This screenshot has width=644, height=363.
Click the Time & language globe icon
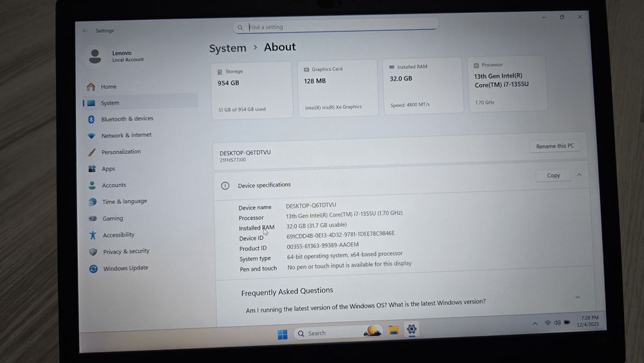pyautogui.click(x=92, y=202)
